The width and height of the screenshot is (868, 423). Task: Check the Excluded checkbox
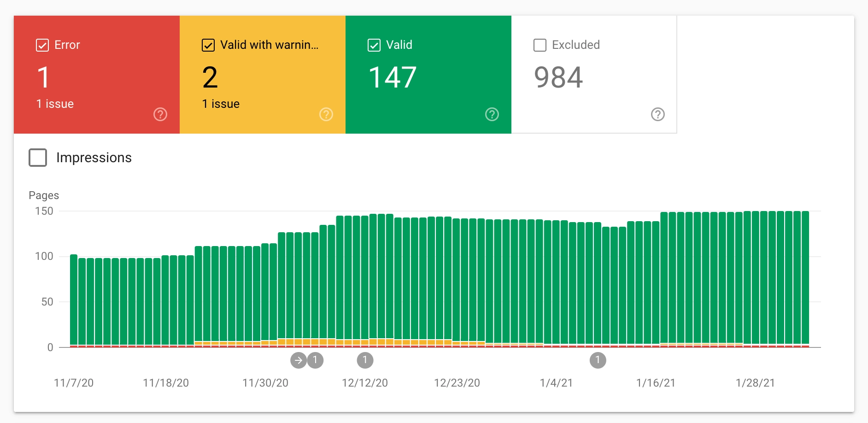point(540,45)
